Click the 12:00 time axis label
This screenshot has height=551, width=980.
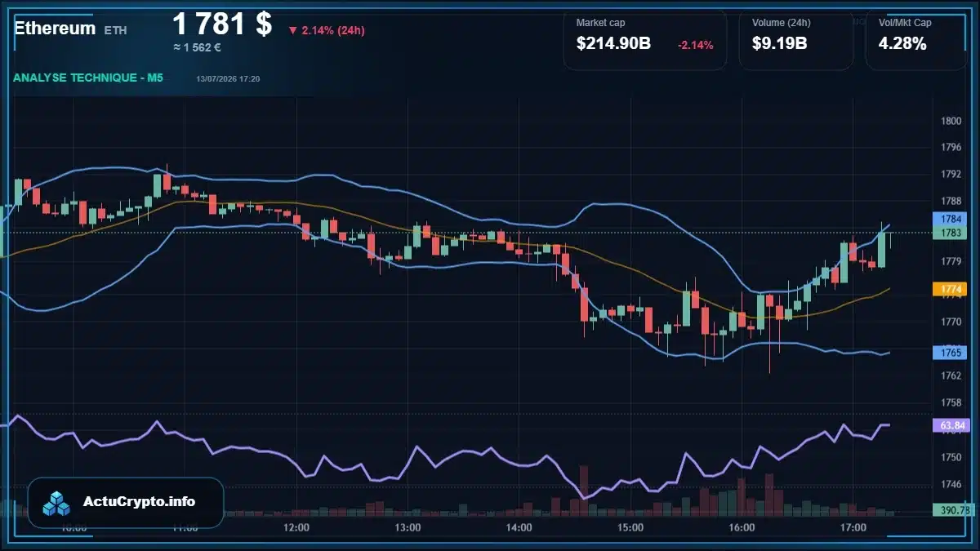coord(296,528)
